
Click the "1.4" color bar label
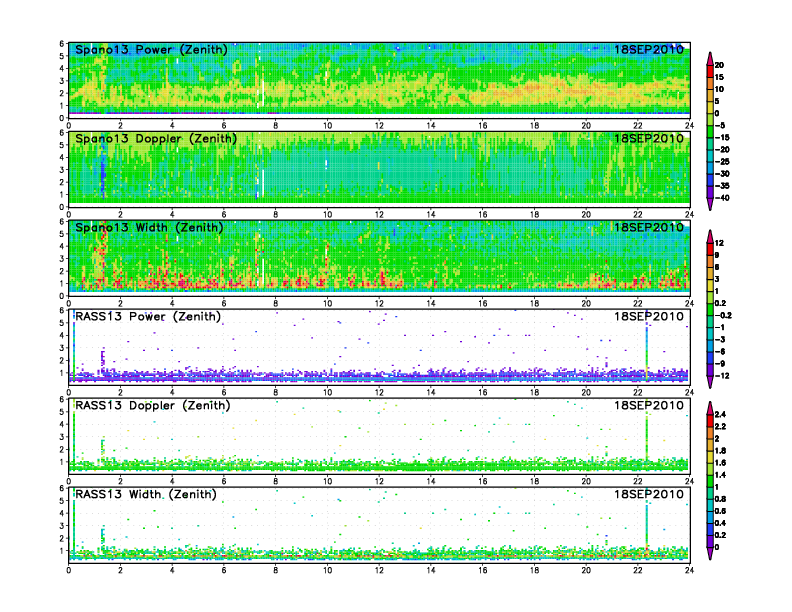[720, 475]
